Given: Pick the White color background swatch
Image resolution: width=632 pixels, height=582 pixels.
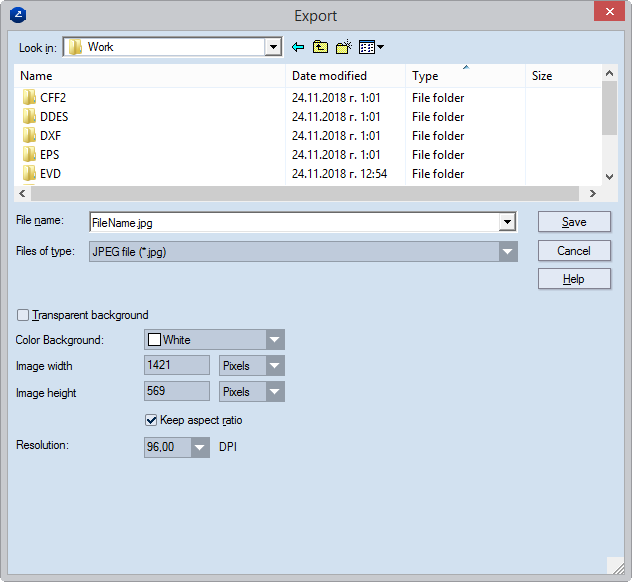Looking at the screenshot, I should [x=155, y=340].
